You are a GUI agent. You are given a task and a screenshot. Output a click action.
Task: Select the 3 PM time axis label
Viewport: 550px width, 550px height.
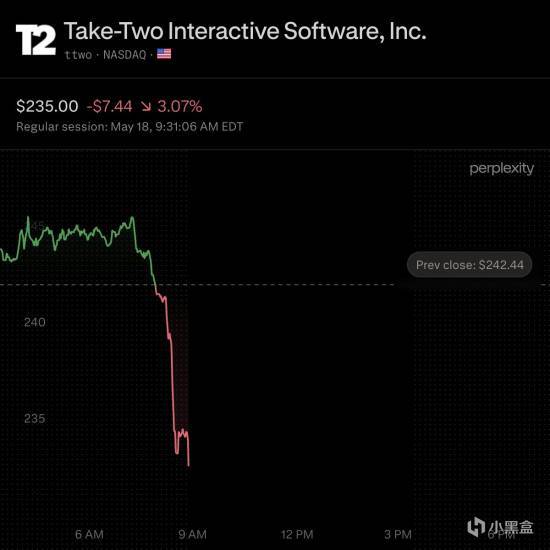click(x=397, y=535)
